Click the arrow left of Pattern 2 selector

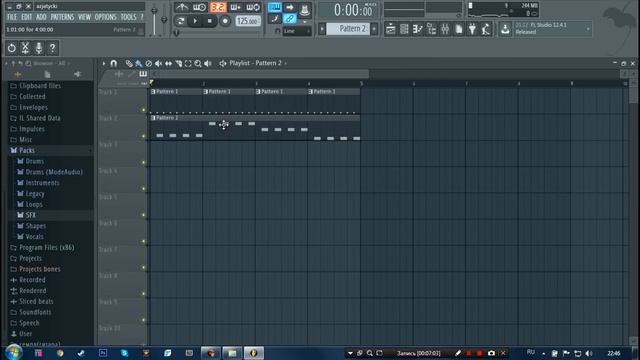coord(322,29)
